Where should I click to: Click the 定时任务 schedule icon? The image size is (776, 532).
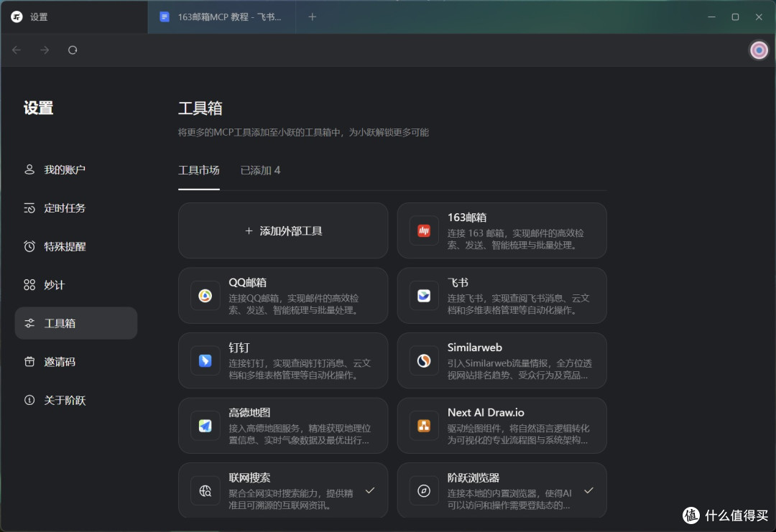[x=29, y=208]
